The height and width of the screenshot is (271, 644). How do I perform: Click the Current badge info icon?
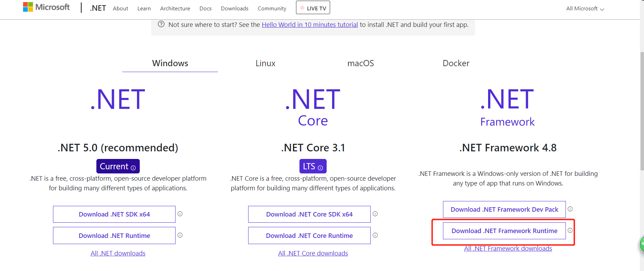tap(133, 168)
